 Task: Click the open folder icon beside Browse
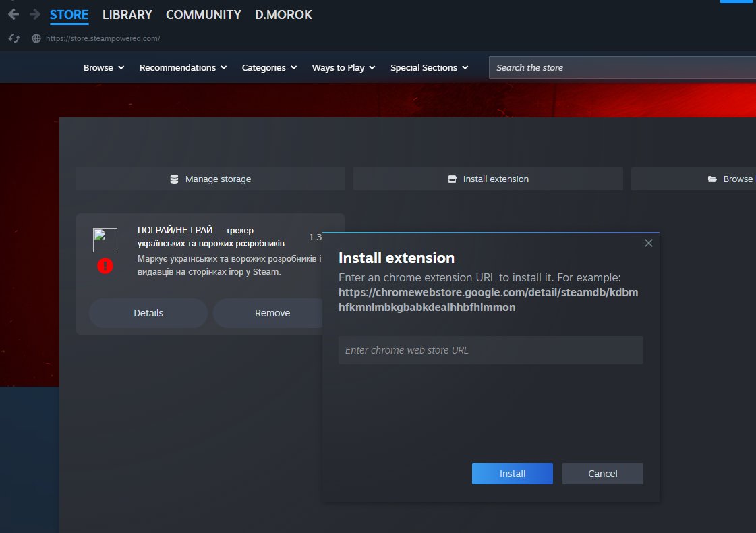(x=712, y=179)
